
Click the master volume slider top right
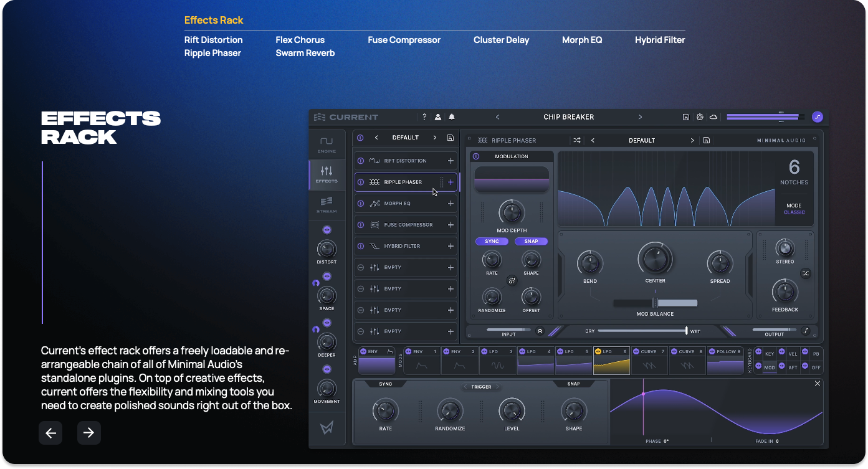coord(765,116)
